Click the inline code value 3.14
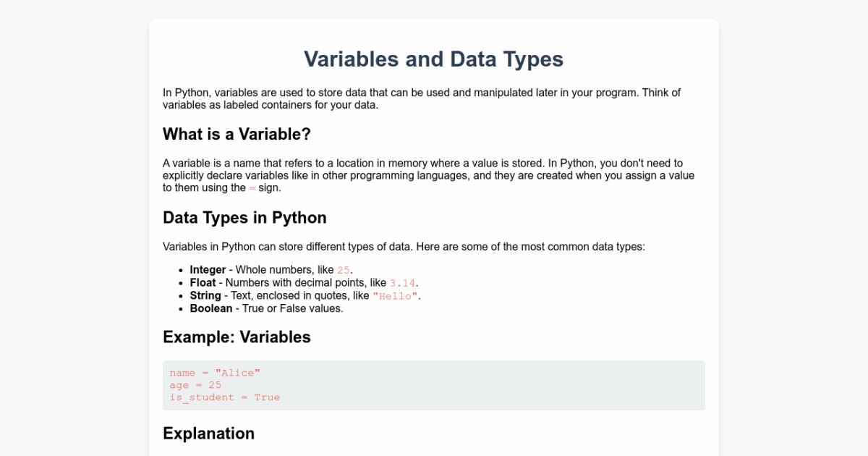 (x=402, y=283)
